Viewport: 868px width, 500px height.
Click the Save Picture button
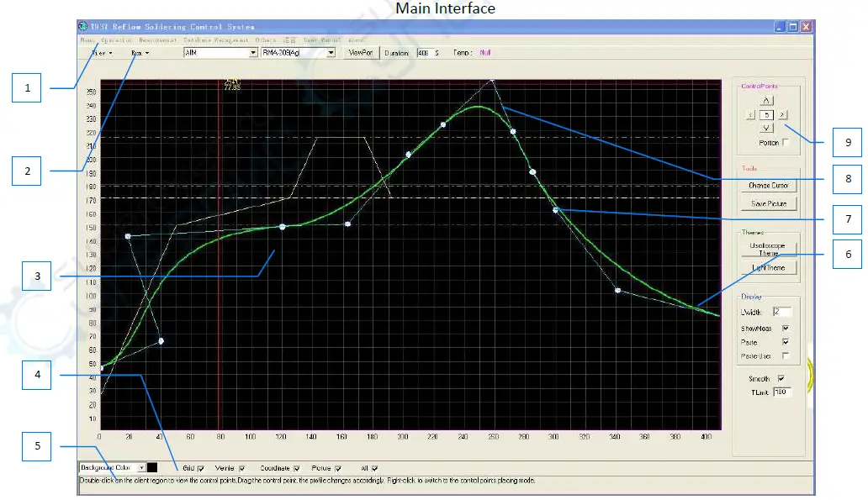click(x=769, y=203)
